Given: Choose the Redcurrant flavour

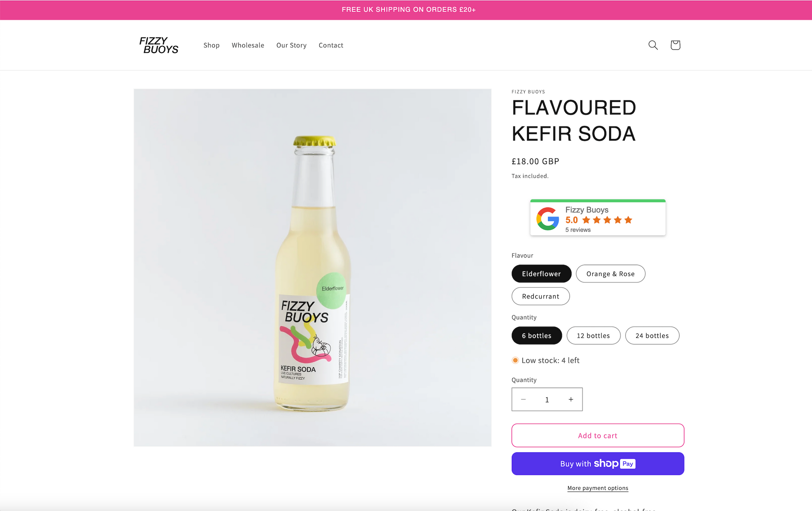Looking at the screenshot, I should (x=540, y=297).
